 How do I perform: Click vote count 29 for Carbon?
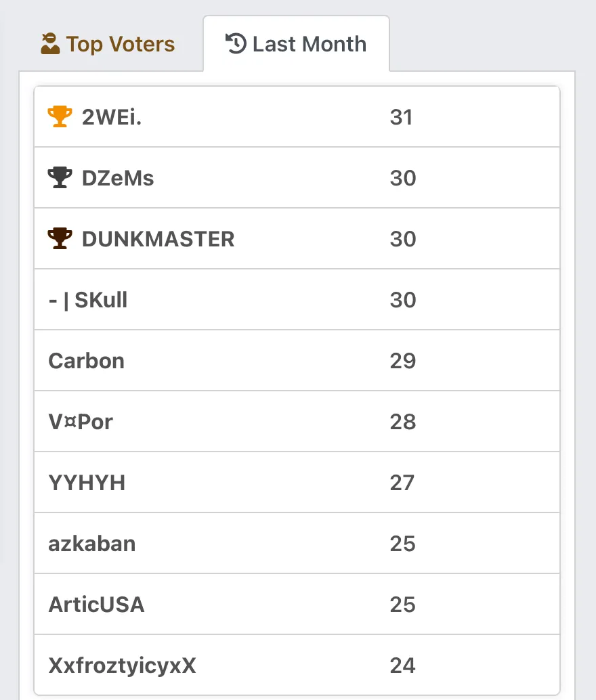[402, 361]
